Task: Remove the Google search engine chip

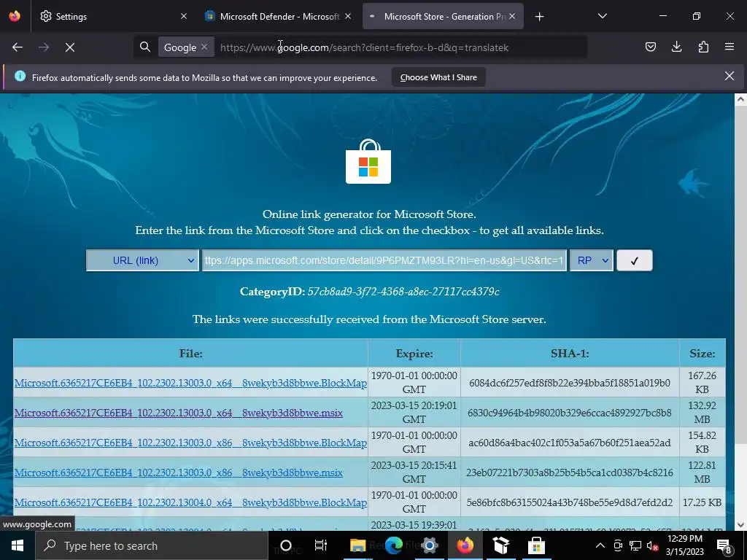Action: tap(204, 47)
